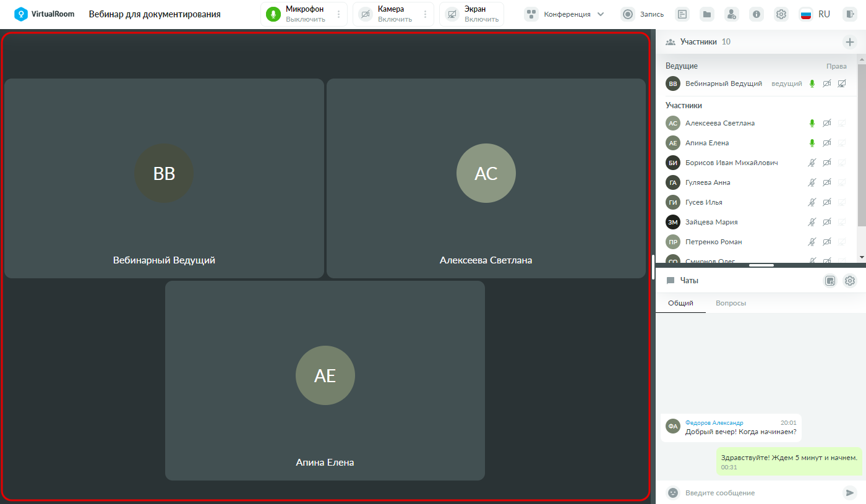Open chat settings gear icon
This screenshot has height=504, width=866.
850,281
